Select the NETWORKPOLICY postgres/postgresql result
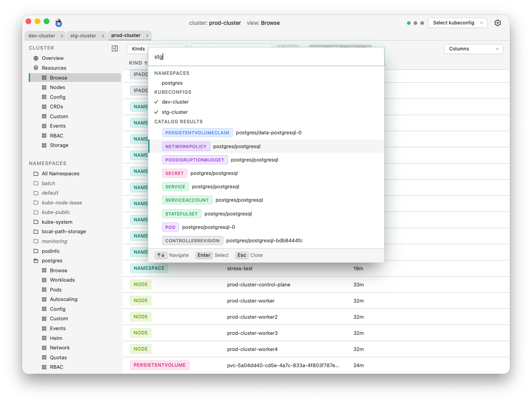The image size is (532, 403). click(x=237, y=147)
